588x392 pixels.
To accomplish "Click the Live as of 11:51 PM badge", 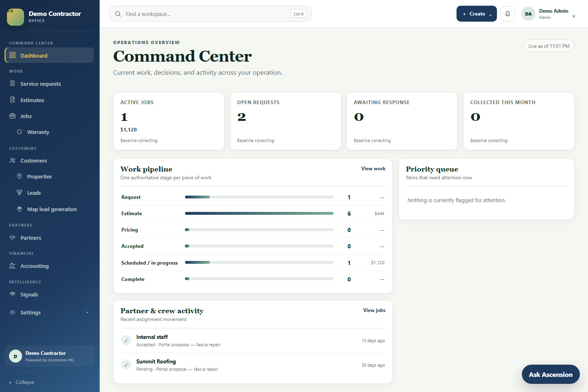I will 549,46.
